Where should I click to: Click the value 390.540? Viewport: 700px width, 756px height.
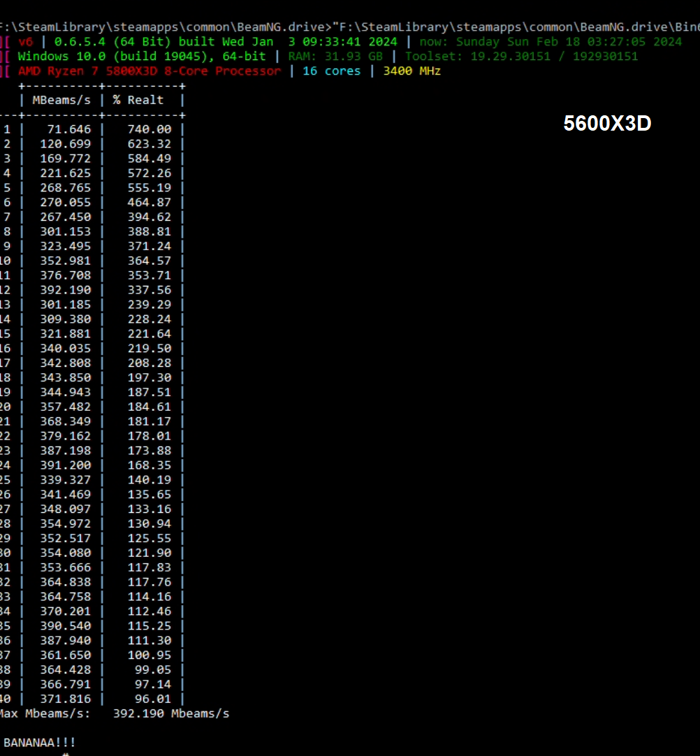pyautogui.click(x=65, y=626)
